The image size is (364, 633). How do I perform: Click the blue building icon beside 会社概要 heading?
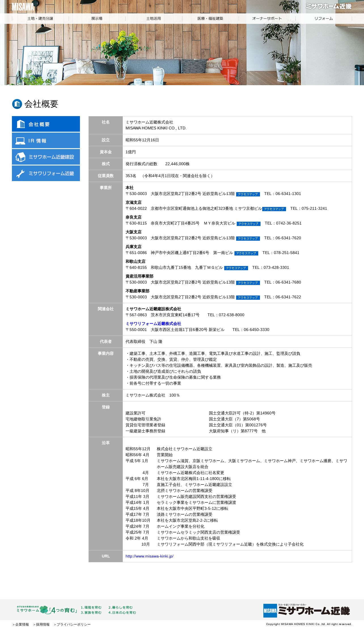coord(17,104)
